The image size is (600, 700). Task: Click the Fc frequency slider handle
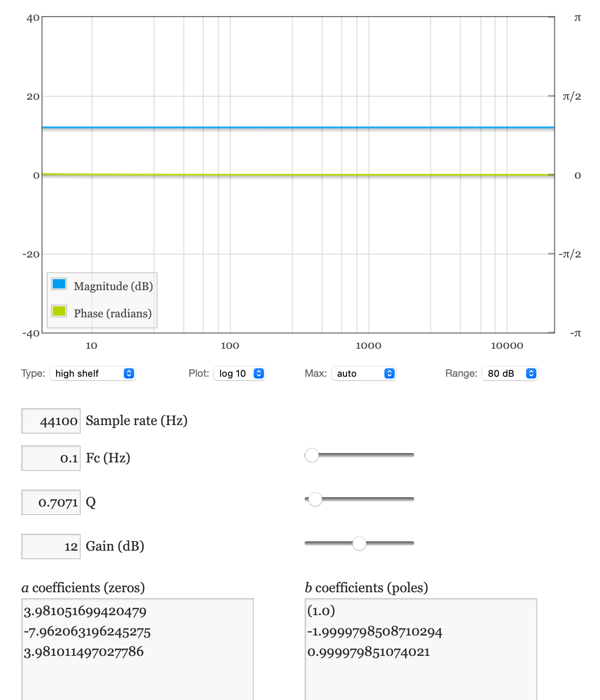point(312,455)
